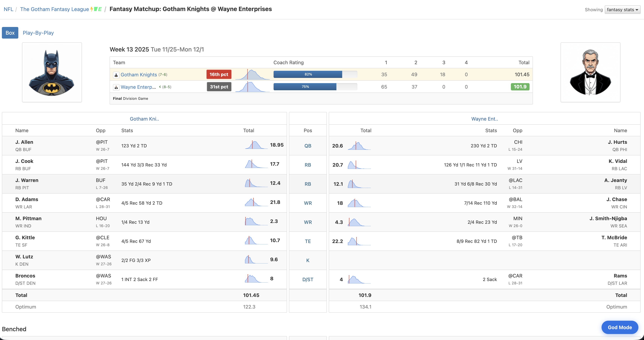Click the small green chevron beside (8-5) record
This screenshot has height=340, width=644.
pyautogui.click(x=160, y=87)
